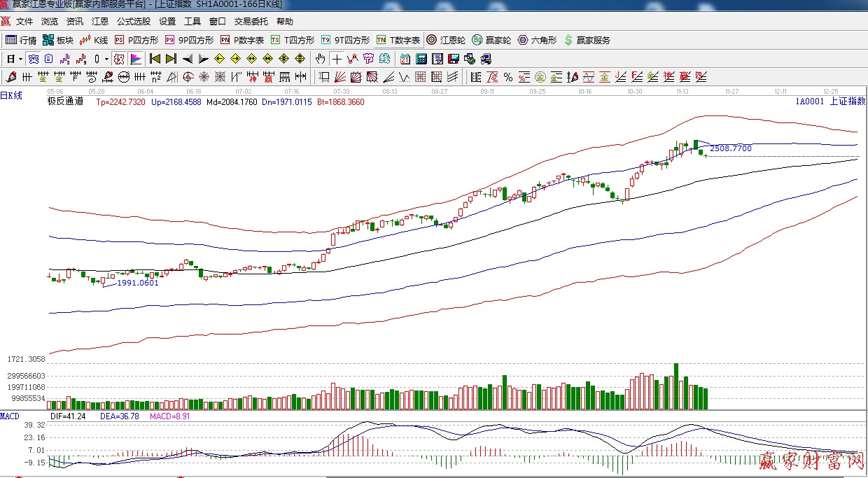Open the 交易委托 trading menu
Screen dimensions: 868x478
coord(251,22)
